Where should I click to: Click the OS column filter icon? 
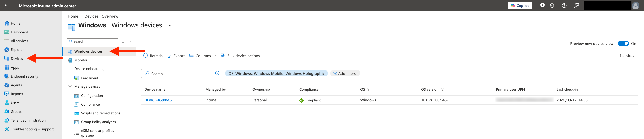(369, 89)
